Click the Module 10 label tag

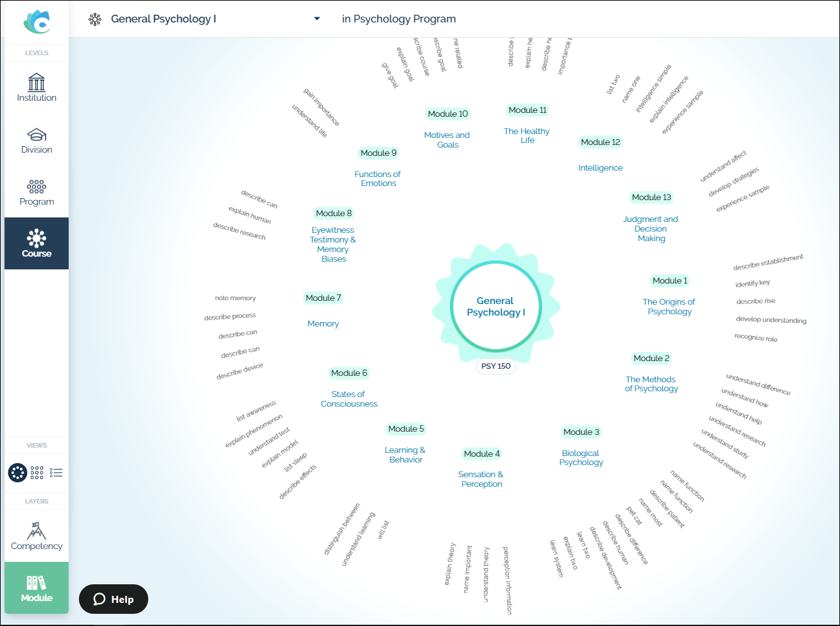(x=448, y=114)
